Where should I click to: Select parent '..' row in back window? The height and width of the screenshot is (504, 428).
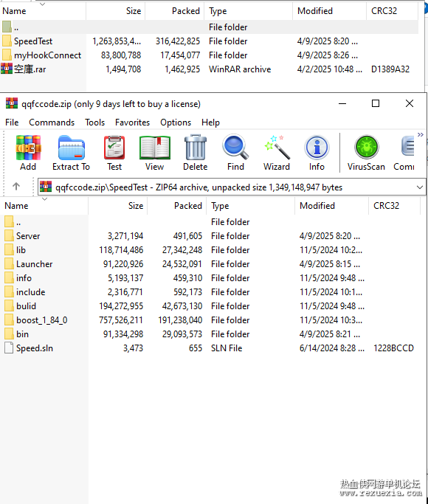209,27
